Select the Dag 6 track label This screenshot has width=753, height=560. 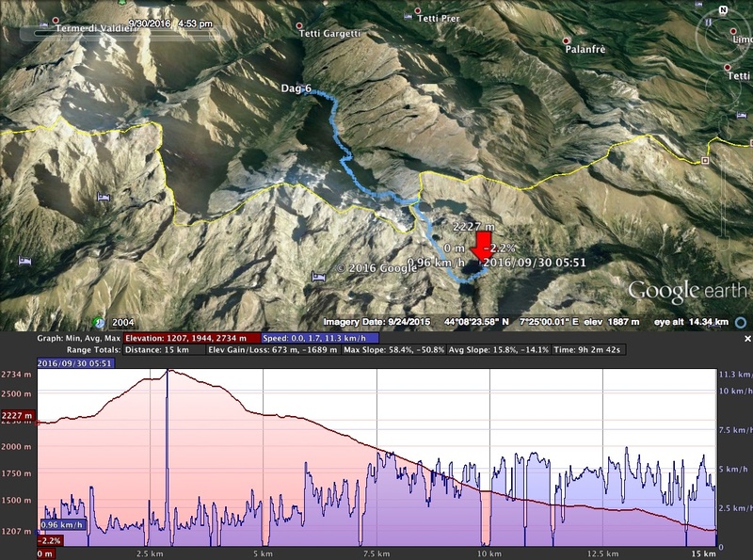[x=296, y=88]
